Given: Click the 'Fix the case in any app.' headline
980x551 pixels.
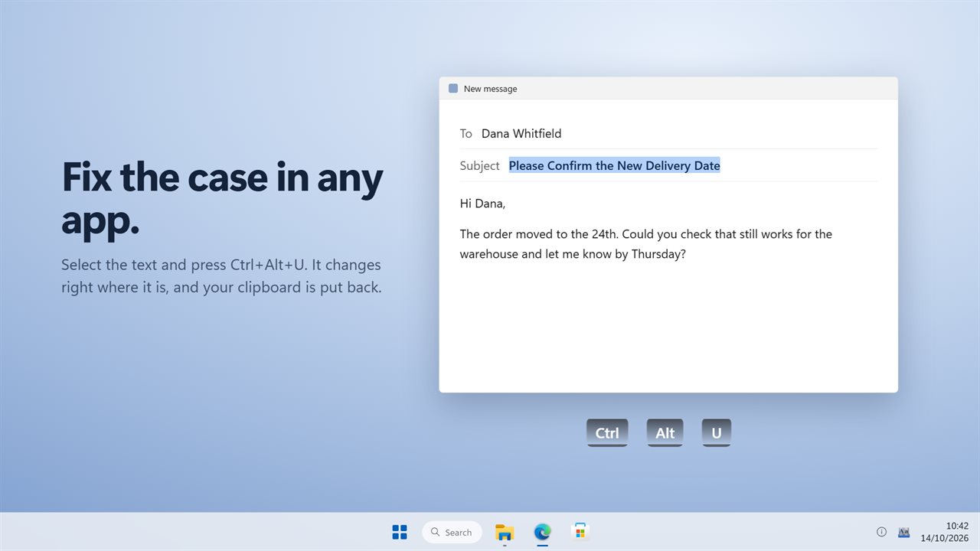Looking at the screenshot, I should coord(222,198).
